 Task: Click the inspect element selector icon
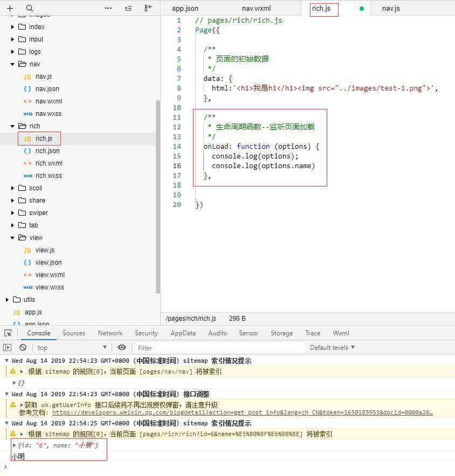click(8, 333)
